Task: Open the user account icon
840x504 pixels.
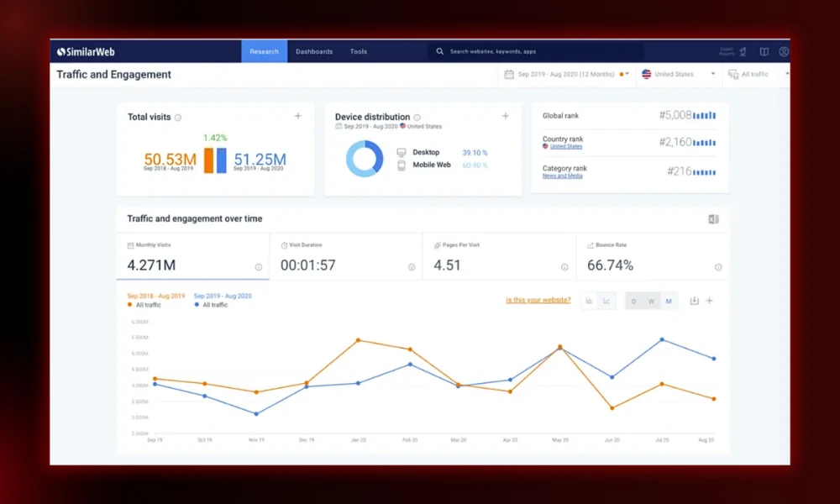Action: point(784,51)
